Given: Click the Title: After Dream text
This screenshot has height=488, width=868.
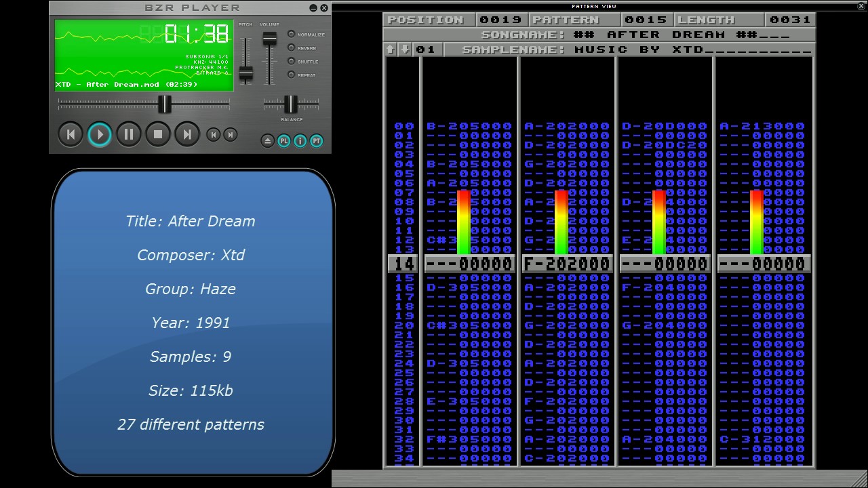Looking at the screenshot, I should point(191,221).
